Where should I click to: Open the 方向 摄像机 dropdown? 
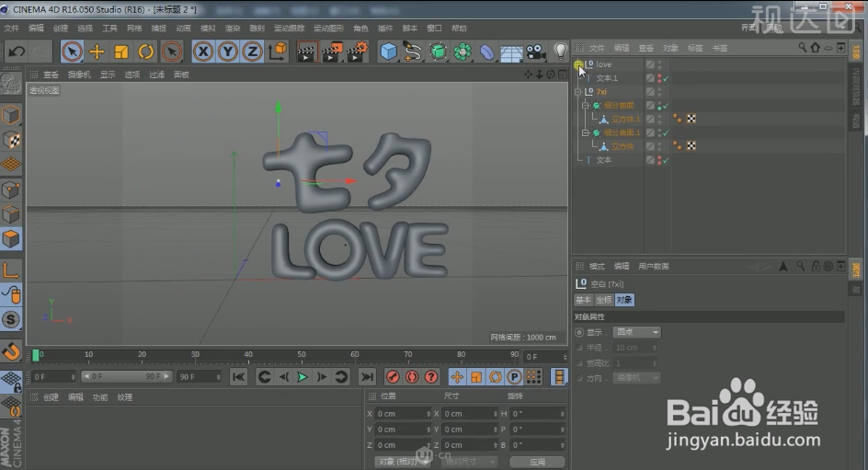636,378
